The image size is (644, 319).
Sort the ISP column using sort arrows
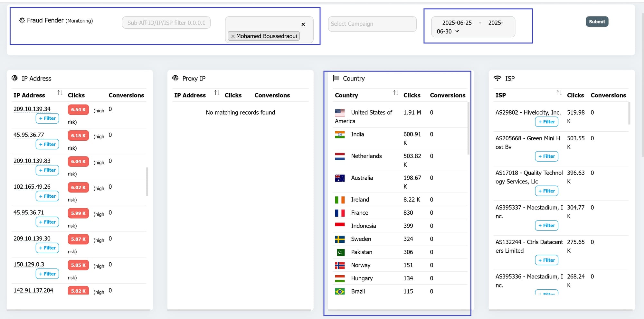click(x=559, y=93)
